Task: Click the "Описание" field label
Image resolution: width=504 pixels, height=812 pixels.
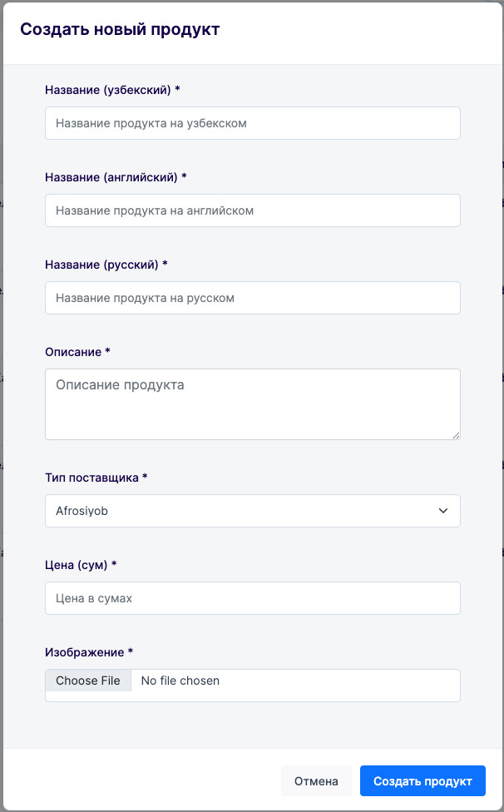Action: click(x=77, y=351)
